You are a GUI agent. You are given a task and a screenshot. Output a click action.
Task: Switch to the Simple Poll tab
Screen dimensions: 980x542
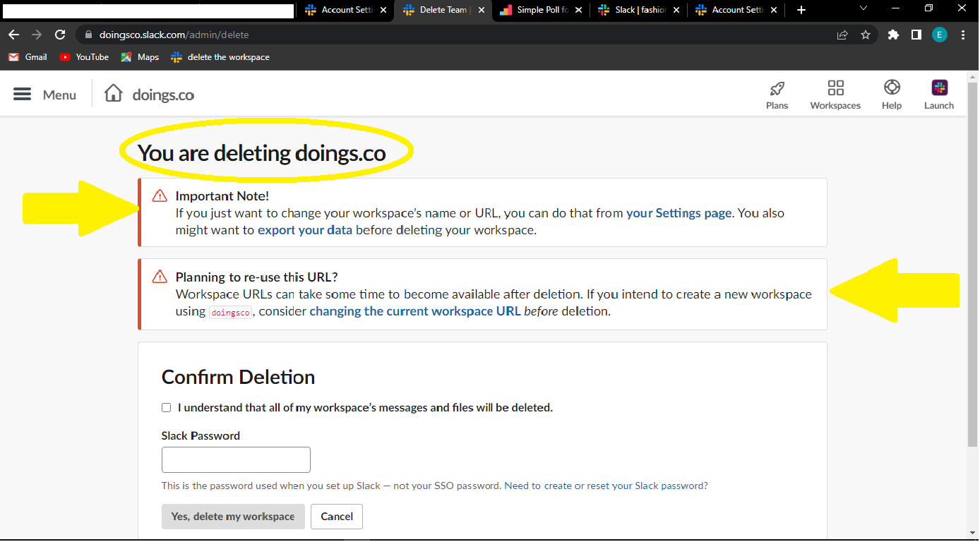[x=540, y=10]
